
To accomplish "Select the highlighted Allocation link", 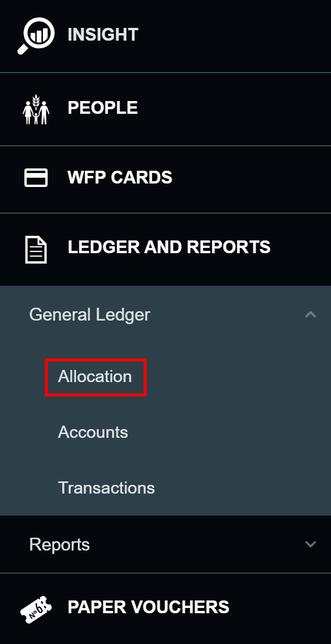I will tap(95, 377).
